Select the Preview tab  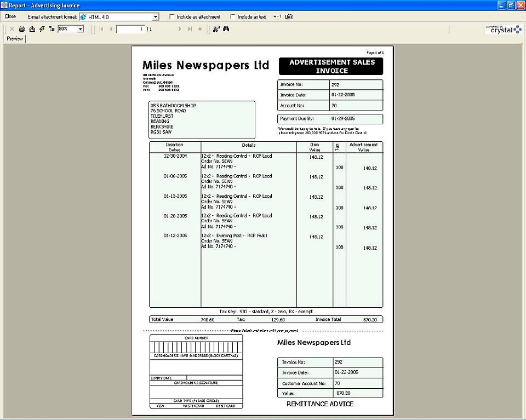15,38
